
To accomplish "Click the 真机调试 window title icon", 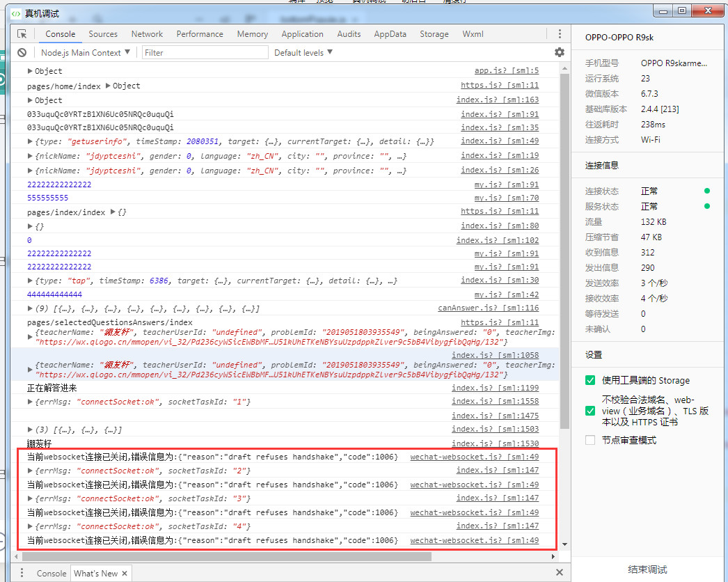I will tap(16, 13).
